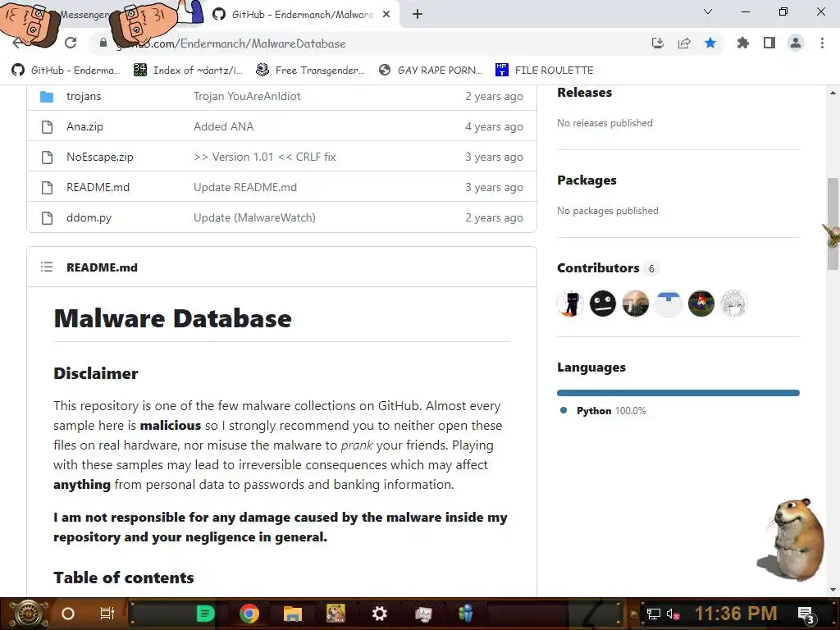The image size is (840, 630).
Task: Open the GitHub Enderma... bookmark
Action: click(66, 71)
